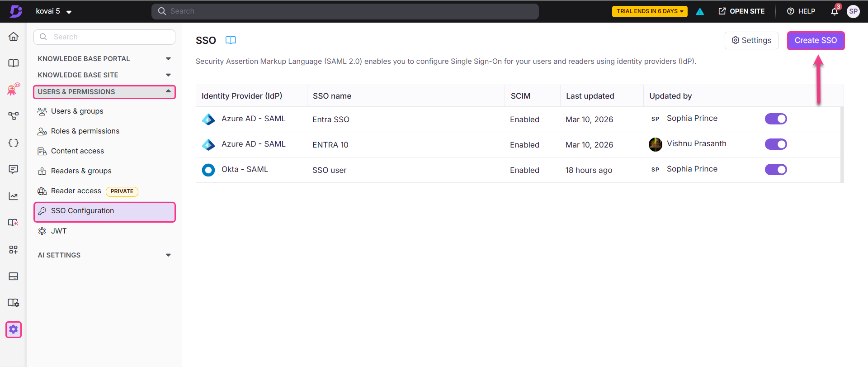Screen dimensions: 868x367
Task: Open the notifications bell
Action: click(835, 11)
